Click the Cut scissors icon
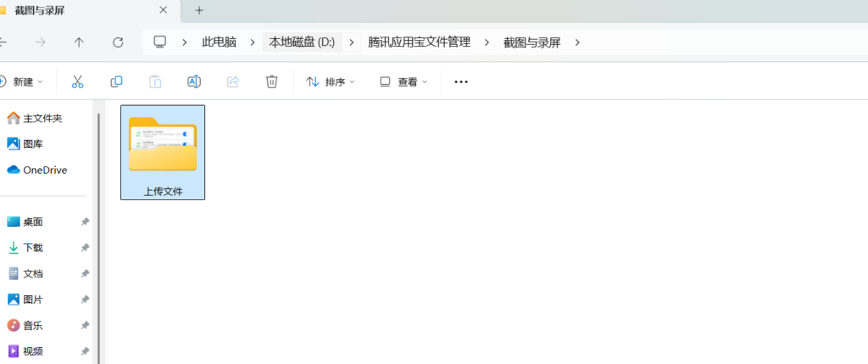This screenshot has width=868, height=364. click(77, 81)
